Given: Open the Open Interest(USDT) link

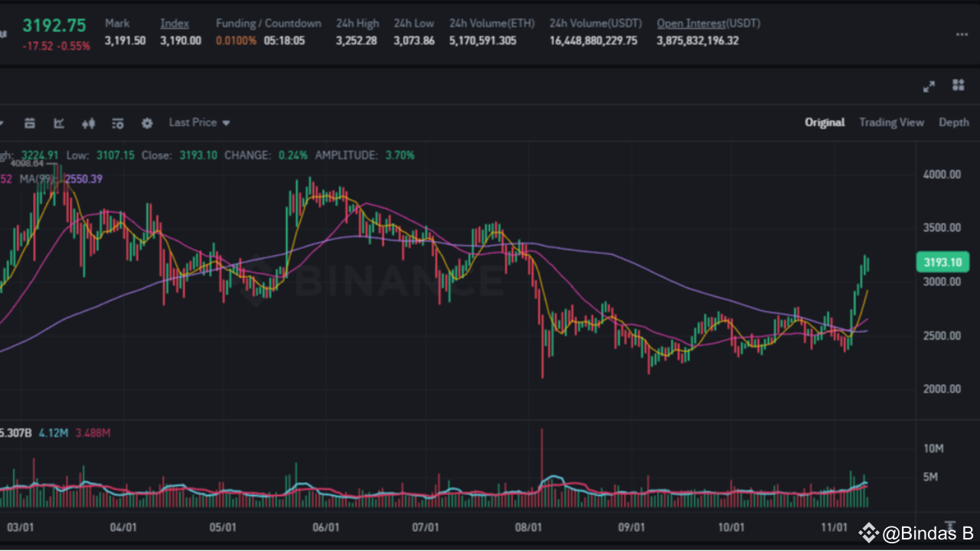Looking at the screenshot, I should 691,23.
